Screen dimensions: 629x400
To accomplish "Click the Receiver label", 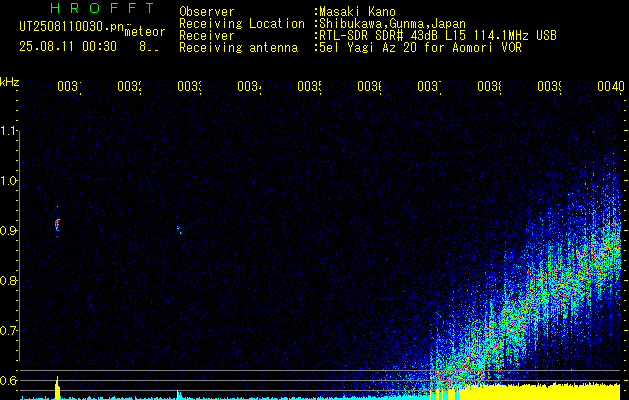I will pos(207,36).
